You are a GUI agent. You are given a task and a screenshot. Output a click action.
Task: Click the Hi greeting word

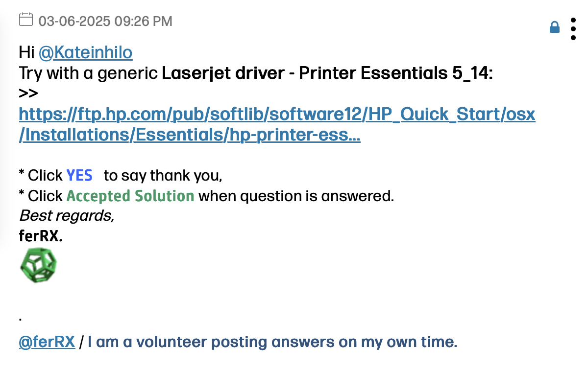coord(26,52)
